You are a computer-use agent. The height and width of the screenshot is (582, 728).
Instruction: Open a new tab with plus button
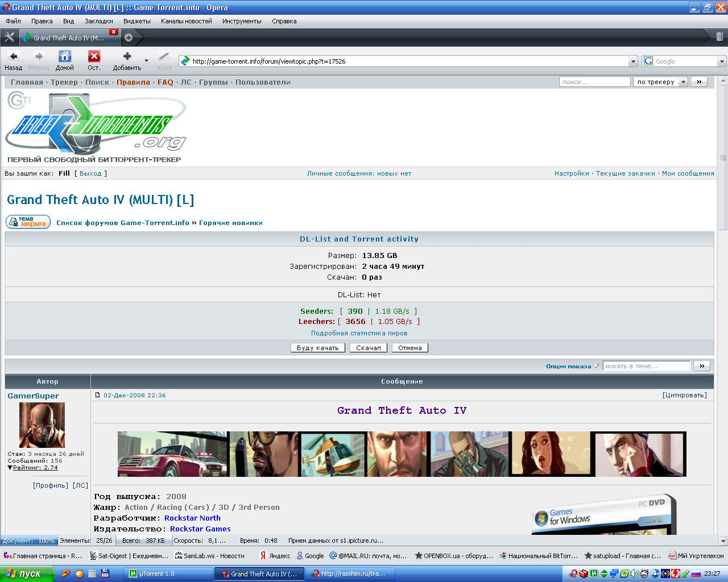pyautogui.click(x=129, y=38)
